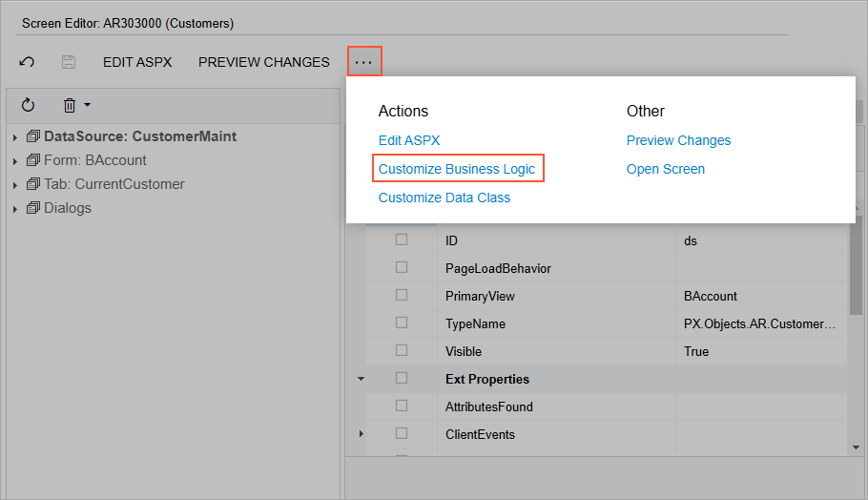Click the properties grid vertical scrollbar
This screenshot has width=868, height=500.
(856, 286)
